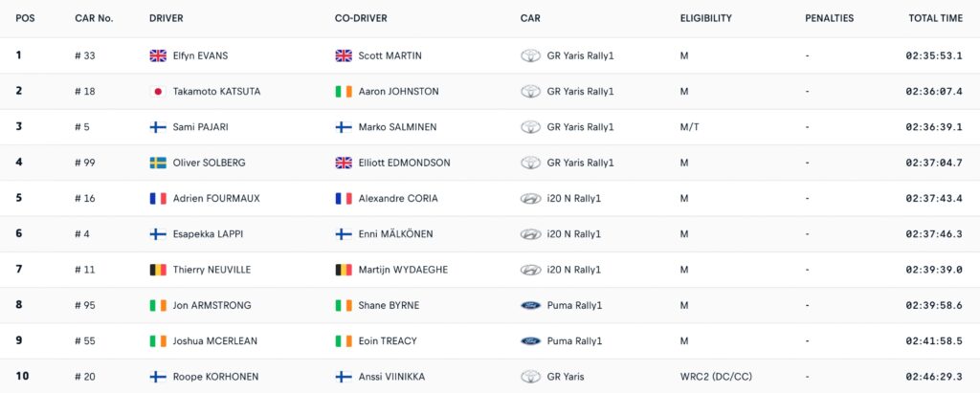Click the DRIVER column header
The width and height of the screenshot is (980, 393).
pos(167,18)
